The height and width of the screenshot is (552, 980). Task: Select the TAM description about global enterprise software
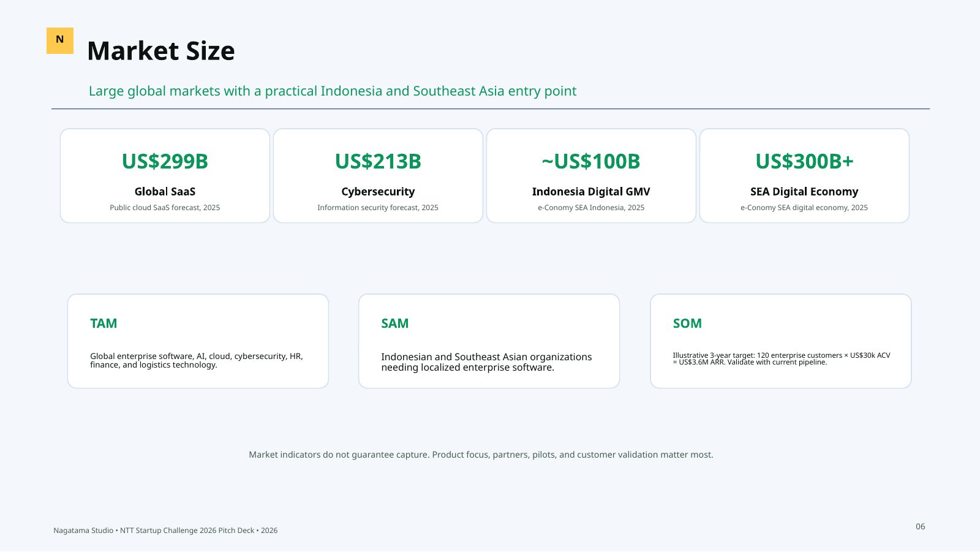pyautogui.click(x=197, y=360)
